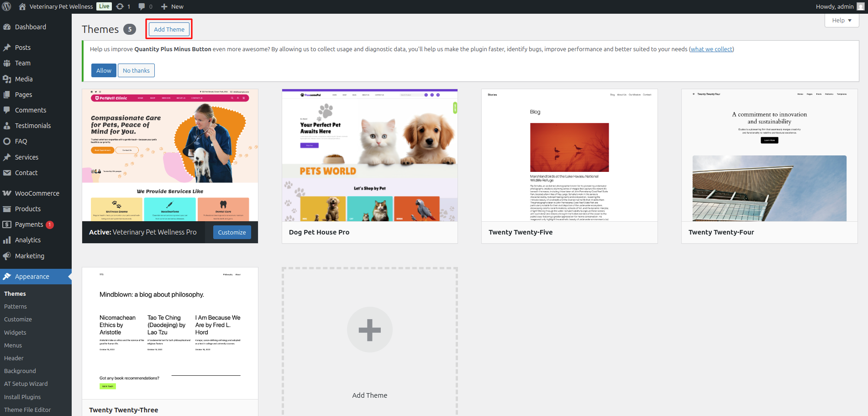Click the plus New icon in admin bar
This screenshot has height=416, width=868.
pyautogui.click(x=164, y=6)
